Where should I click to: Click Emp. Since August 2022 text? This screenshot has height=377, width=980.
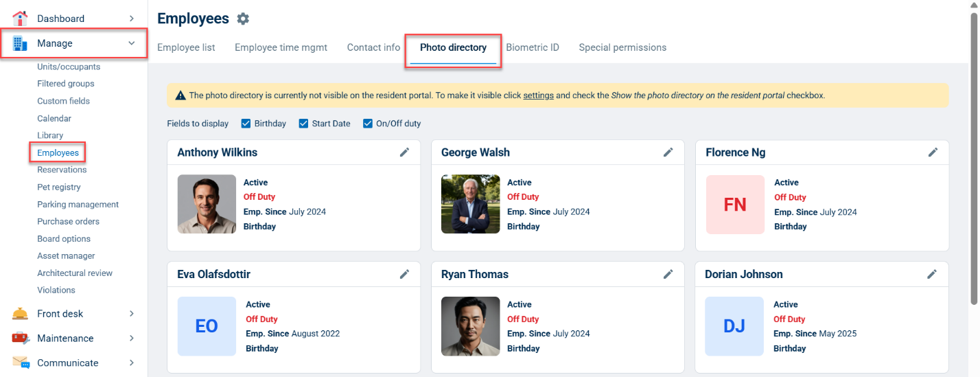(293, 334)
